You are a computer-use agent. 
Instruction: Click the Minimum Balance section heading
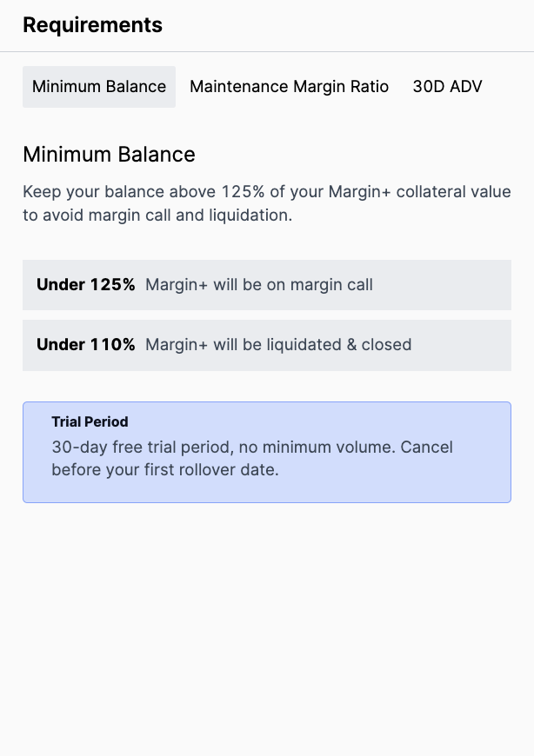pos(109,155)
